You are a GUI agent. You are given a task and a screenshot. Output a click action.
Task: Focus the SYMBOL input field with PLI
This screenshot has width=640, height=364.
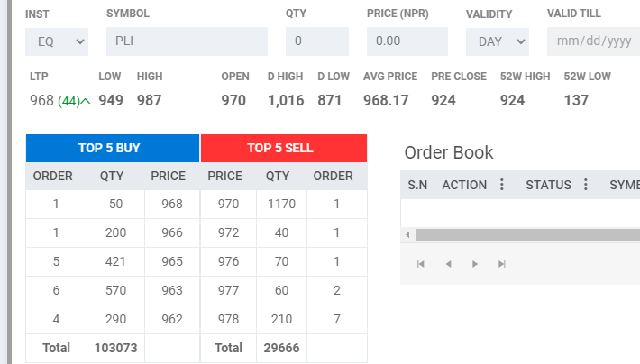coord(187,41)
